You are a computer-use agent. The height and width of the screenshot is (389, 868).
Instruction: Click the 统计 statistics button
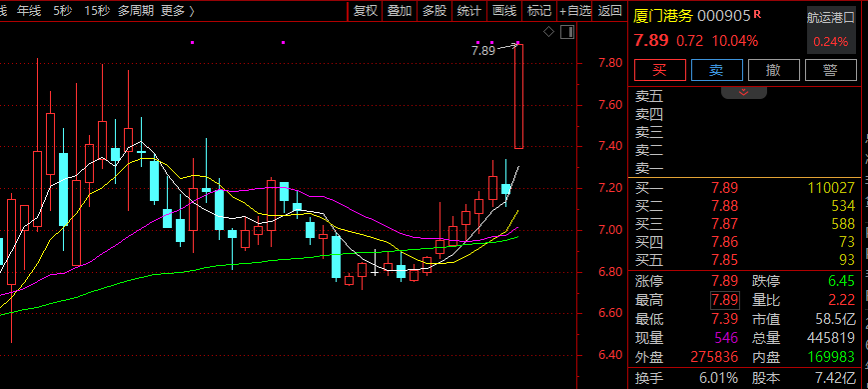(x=468, y=11)
